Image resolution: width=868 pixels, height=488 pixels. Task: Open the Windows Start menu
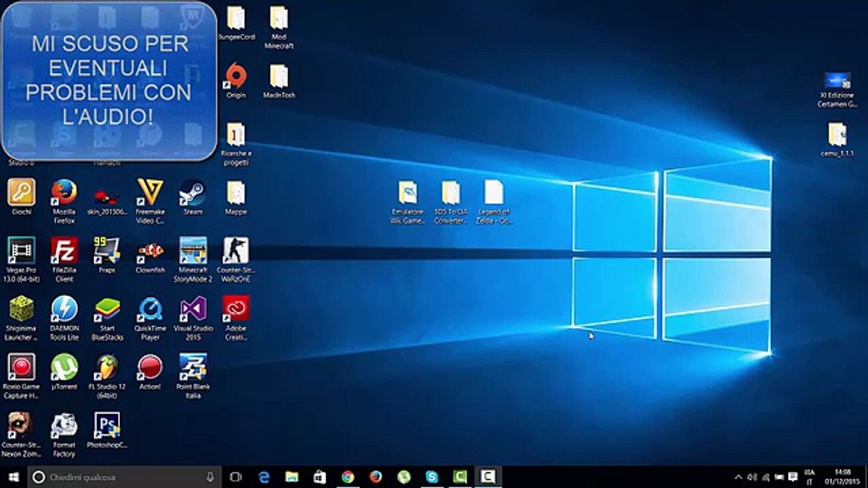point(14,477)
